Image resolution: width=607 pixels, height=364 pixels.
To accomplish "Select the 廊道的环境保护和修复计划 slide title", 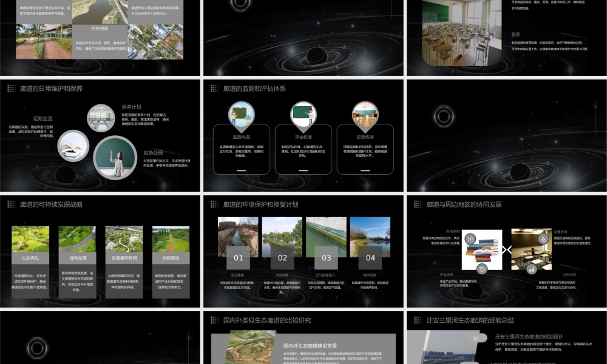I will [260, 204].
